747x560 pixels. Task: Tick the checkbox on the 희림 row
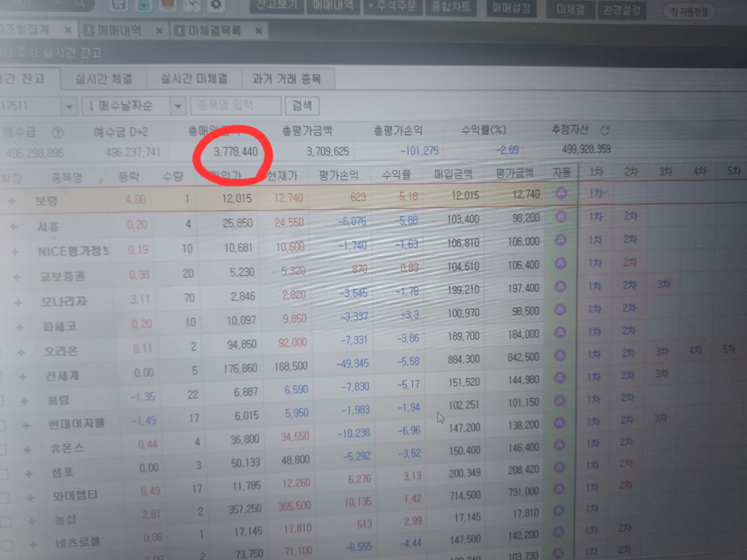(2, 401)
